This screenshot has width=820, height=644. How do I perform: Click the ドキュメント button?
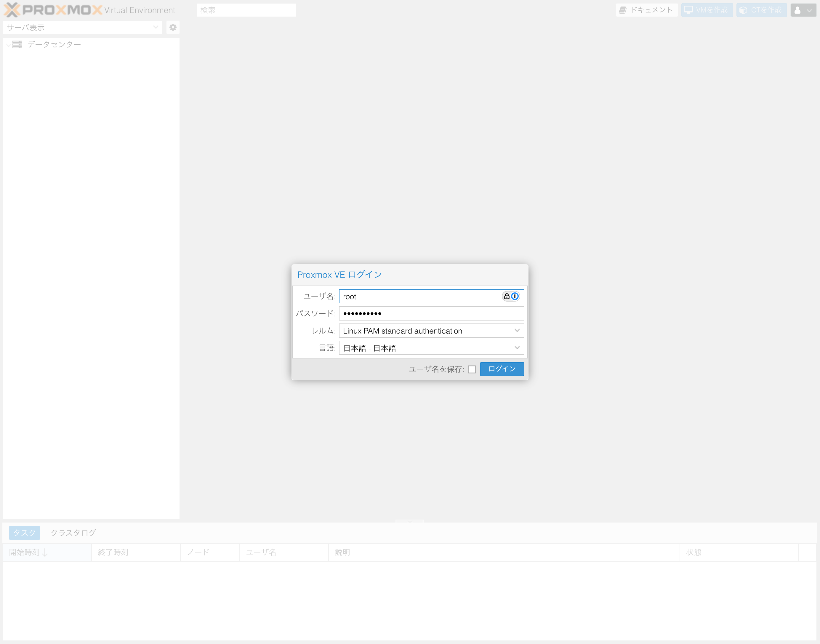pyautogui.click(x=647, y=10)
